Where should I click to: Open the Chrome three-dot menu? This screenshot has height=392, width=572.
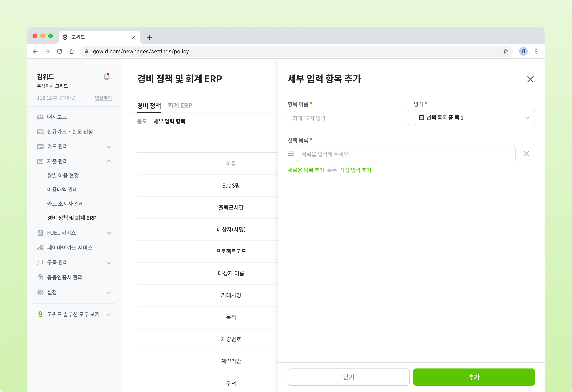(536, 51)
